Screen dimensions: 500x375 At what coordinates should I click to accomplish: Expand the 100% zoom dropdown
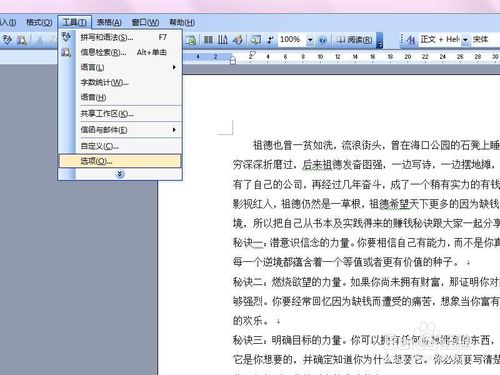coord(310,40)
